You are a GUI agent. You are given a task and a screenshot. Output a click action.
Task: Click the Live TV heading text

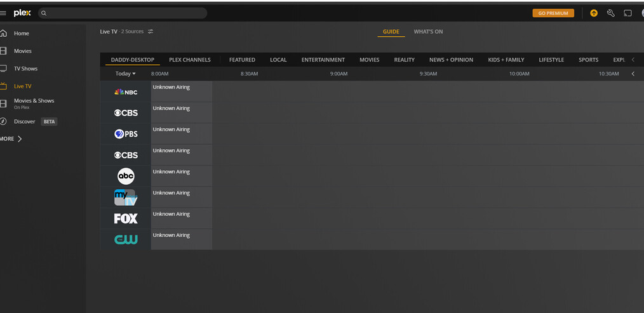[109, 32]
